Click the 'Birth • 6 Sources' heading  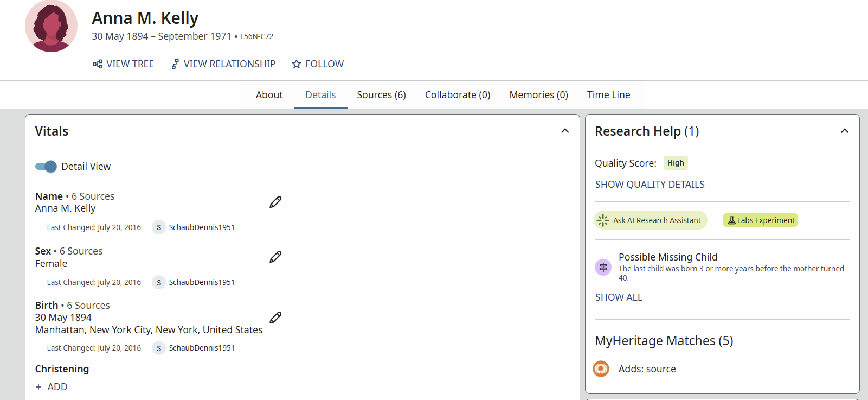[x=73, y=306]
